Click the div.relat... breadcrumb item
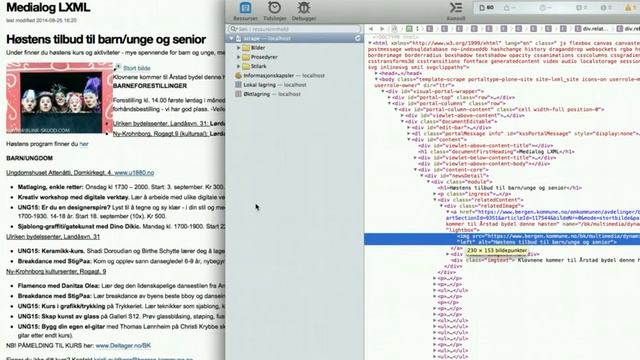The image size is (640, 360). [x=592, y=29]
